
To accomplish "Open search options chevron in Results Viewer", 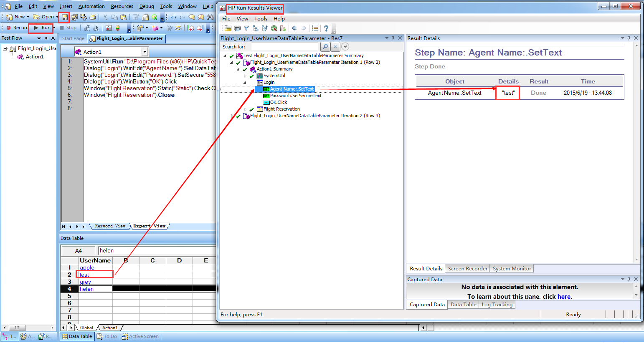I will pos(345,47).
